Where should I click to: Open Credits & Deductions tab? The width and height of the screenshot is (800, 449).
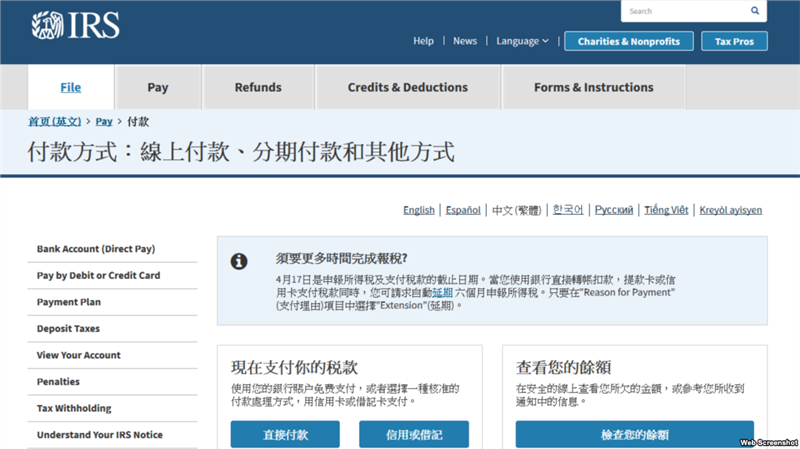(407, 87)
